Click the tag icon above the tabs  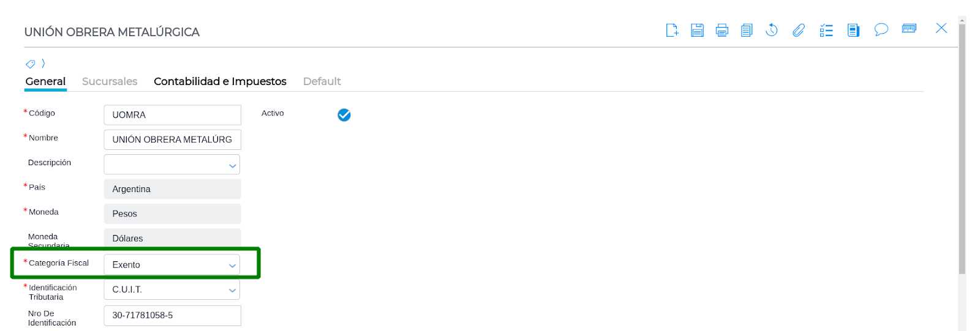(30, 64)
